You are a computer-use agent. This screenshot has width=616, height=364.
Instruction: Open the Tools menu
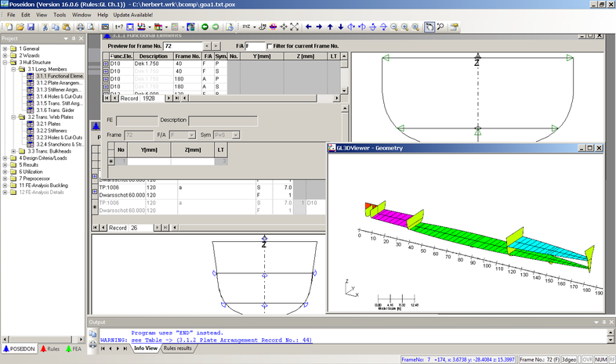pyautogui.click(x=60, y=15)
